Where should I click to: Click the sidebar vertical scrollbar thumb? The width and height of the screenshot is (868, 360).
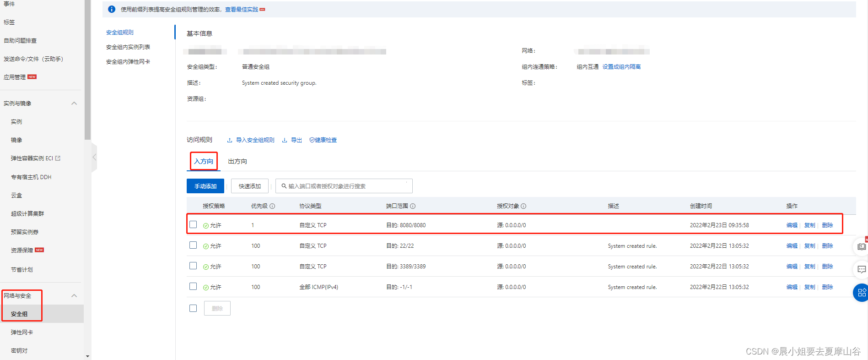[87, 70]
